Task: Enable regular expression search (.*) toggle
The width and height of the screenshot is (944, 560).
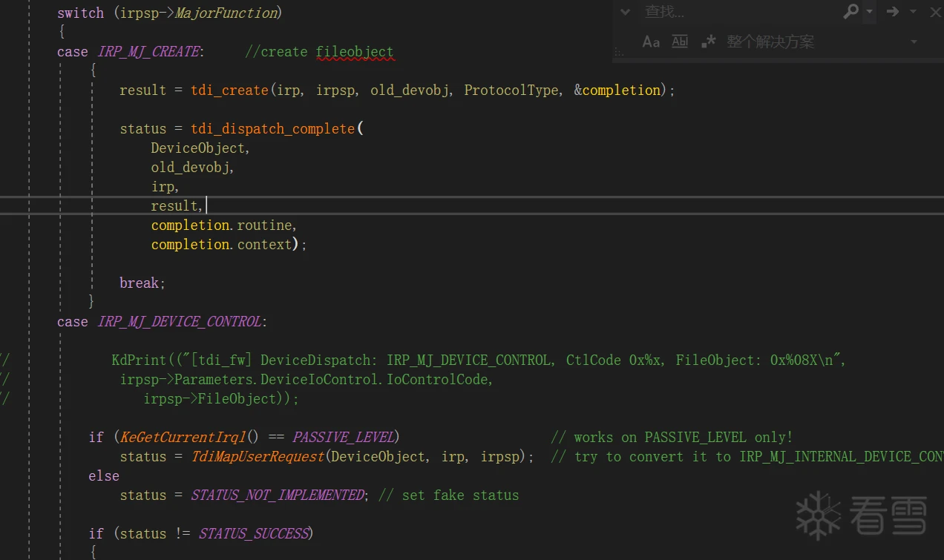Action: pyautogui.click(x=709, y=42)
